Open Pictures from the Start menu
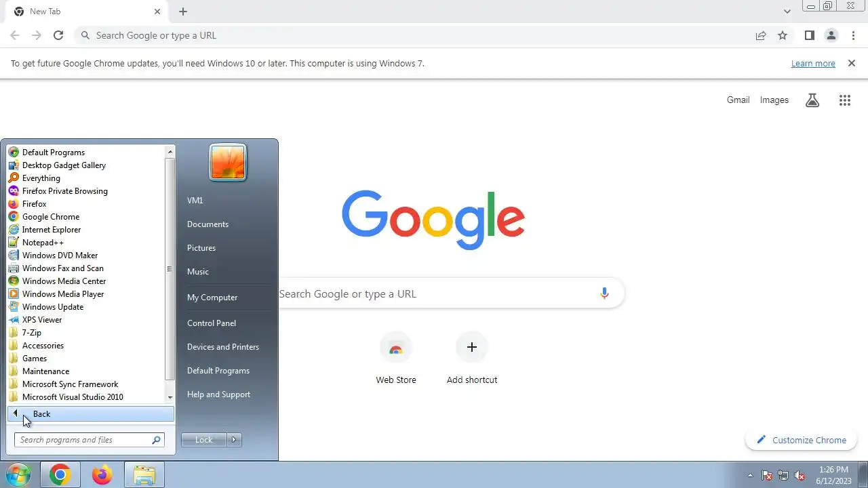 201,248
